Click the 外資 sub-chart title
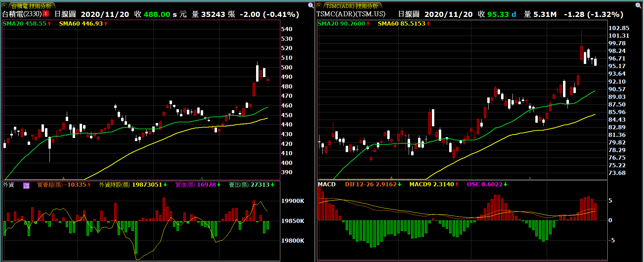644x262 pixels. click(9, 185)
